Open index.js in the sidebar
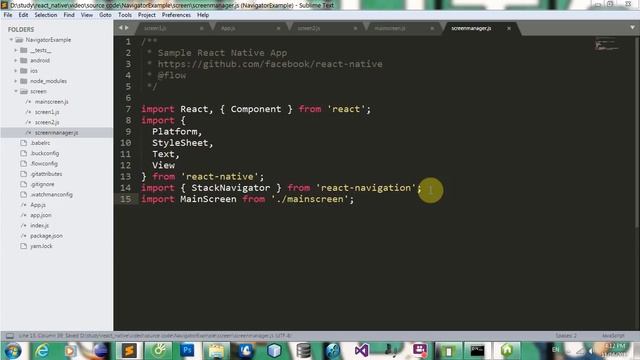Viewport: 640px width, 360px height. click(39, 225)
